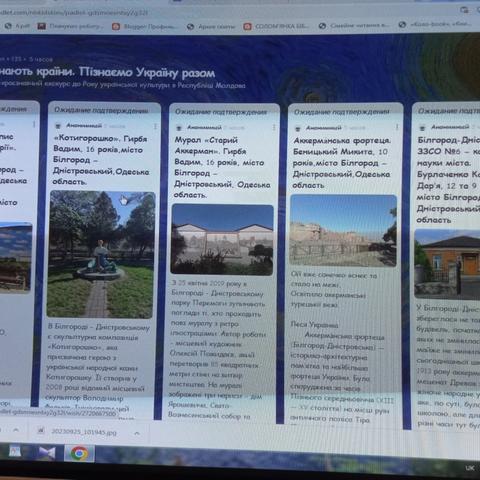Image resolution: width=480 pixels, height=480 pixels.
Task: Click the browser address bar URL
Action: coord(73,13)
